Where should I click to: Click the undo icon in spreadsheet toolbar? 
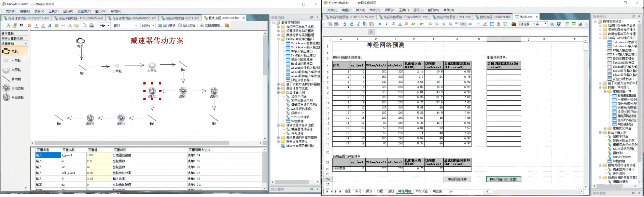(345, 24)
